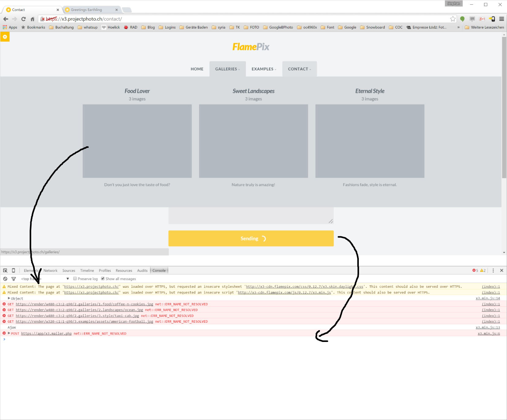Click the insecure HTTPS lock icon
The width and height of the screenshot is (507, 420).
point(43,19)
